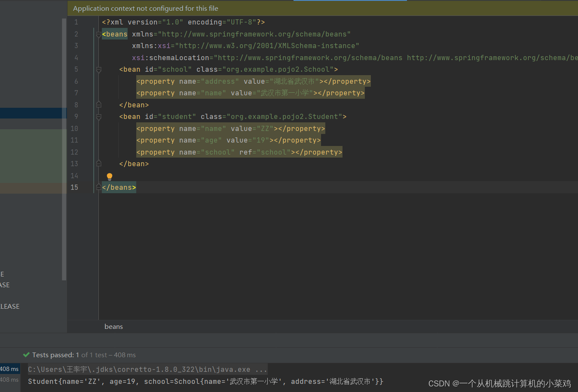This screenshot has width=578, height=392.
Task: Click the fold marker next to </beans> closing tag
Action: (x=98, y=187)
